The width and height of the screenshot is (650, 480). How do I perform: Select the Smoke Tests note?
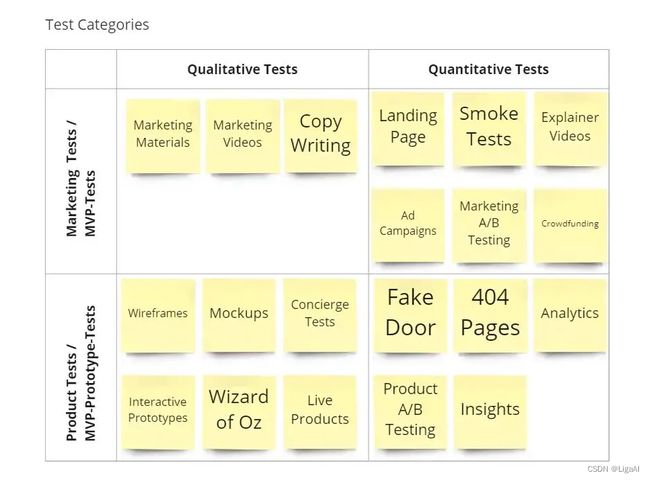click(489, 129)
